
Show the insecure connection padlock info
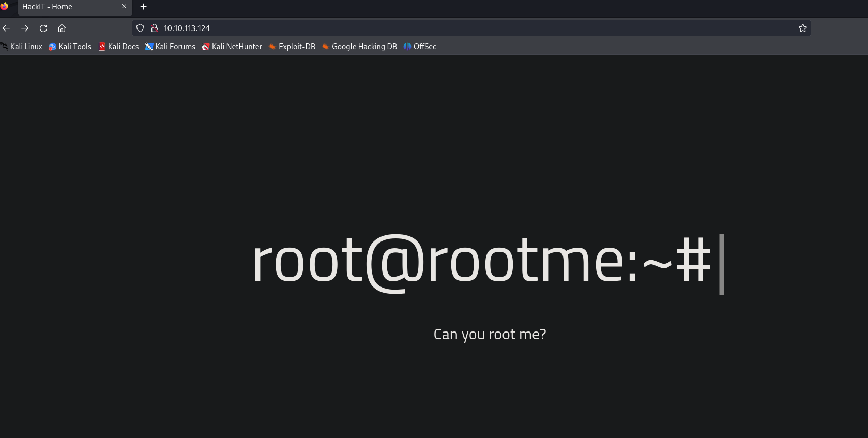point(154,28)
